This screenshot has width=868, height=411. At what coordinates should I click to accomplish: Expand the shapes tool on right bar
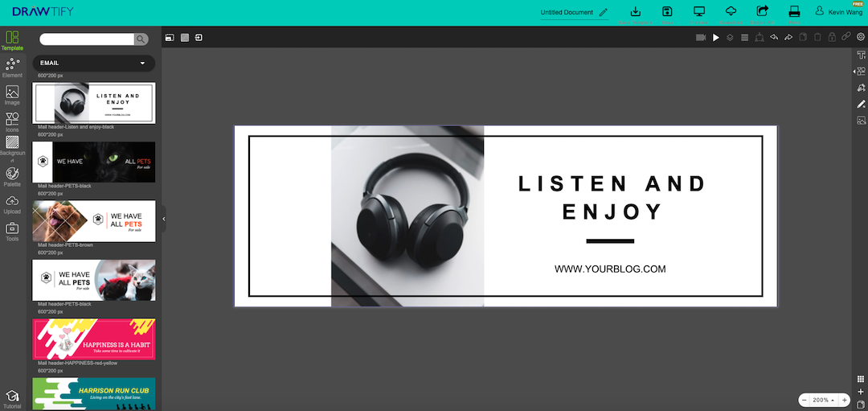pyautogui.click(x=860, y=71)
